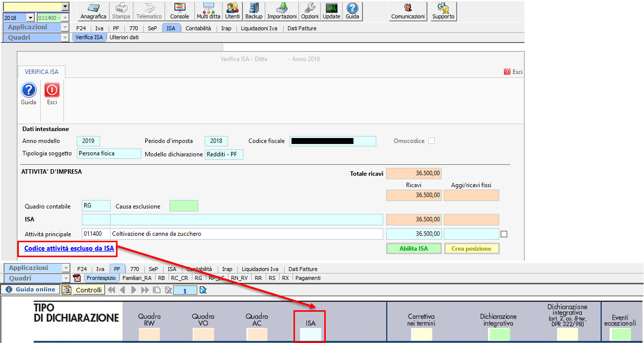
Task: Expand Quadri dropdown beside Frontespizio tab
Action: click(x=66, y=278)
